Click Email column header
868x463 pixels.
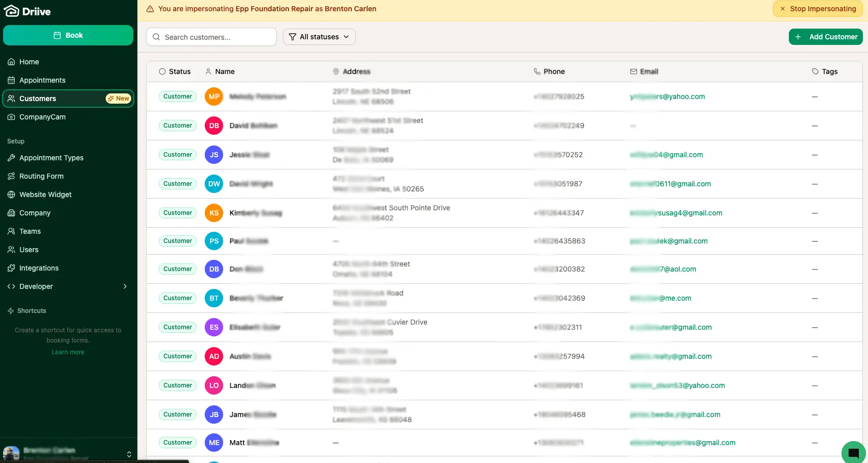click(x=644, y=71)
